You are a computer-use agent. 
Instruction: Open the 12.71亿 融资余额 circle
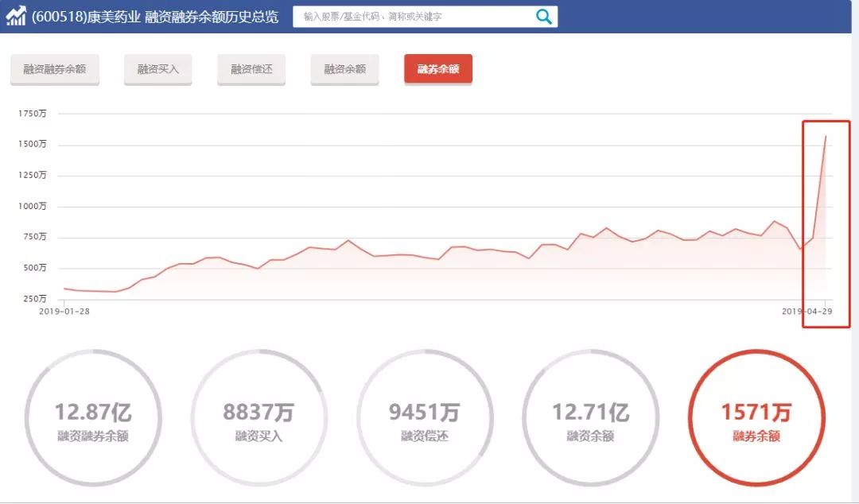pos(590,418)
